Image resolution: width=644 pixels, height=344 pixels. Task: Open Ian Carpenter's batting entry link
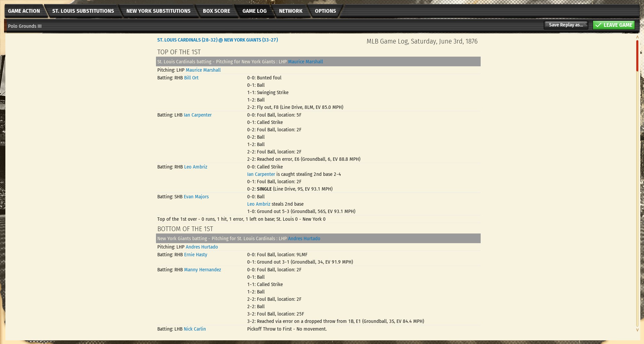click(198, 115)
